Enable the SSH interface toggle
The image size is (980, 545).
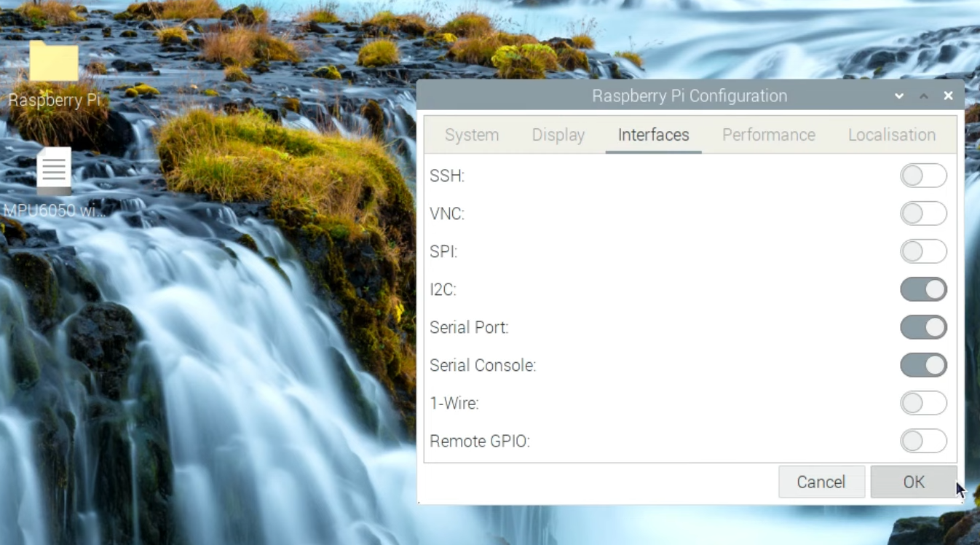click(x=923, y=176)
